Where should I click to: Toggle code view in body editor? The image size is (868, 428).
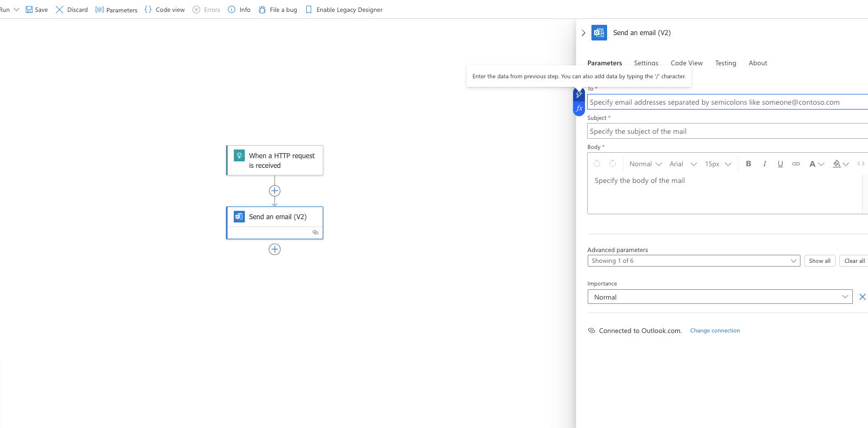pos(860,164)
